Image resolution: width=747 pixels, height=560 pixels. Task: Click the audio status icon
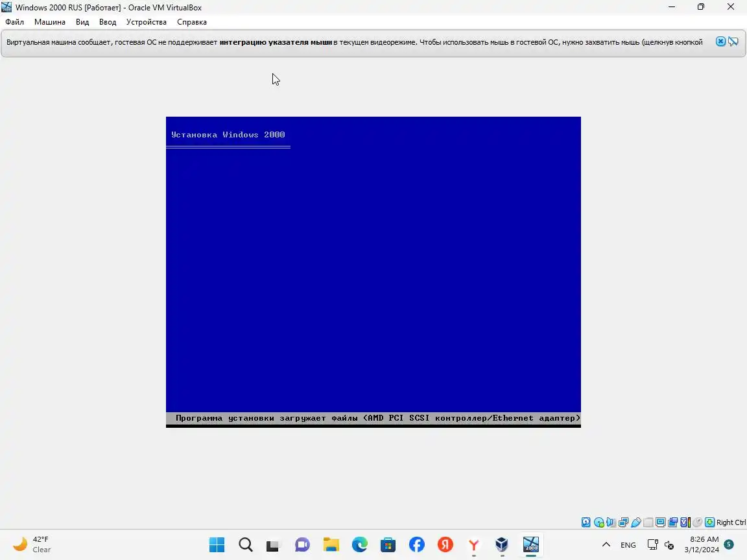(x=611, y=522)
